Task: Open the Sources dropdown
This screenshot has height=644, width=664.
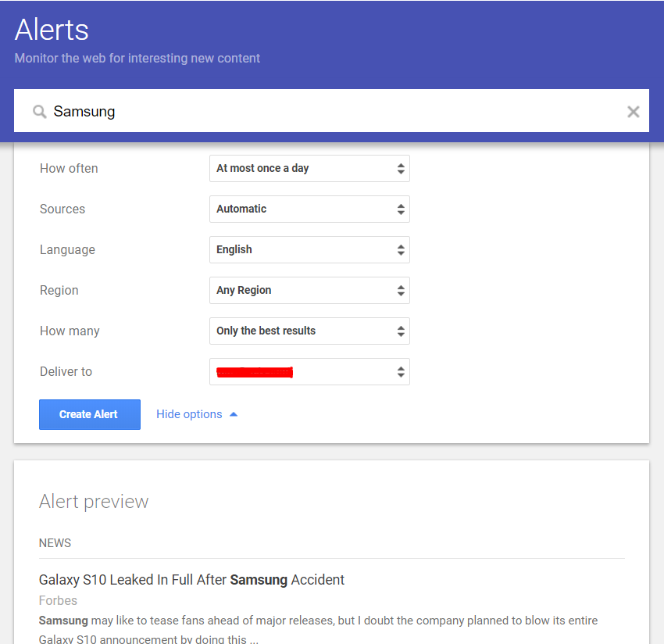Action: coord(309,209)
